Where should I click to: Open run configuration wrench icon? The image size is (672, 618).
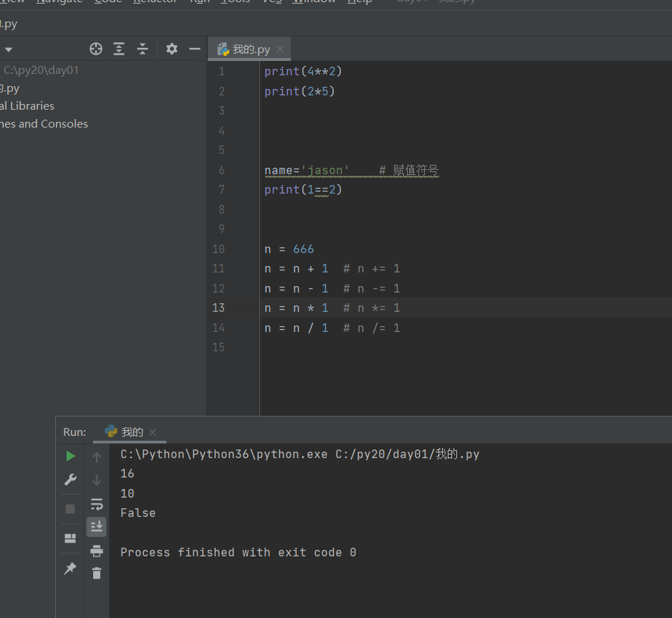coord(70,480)
